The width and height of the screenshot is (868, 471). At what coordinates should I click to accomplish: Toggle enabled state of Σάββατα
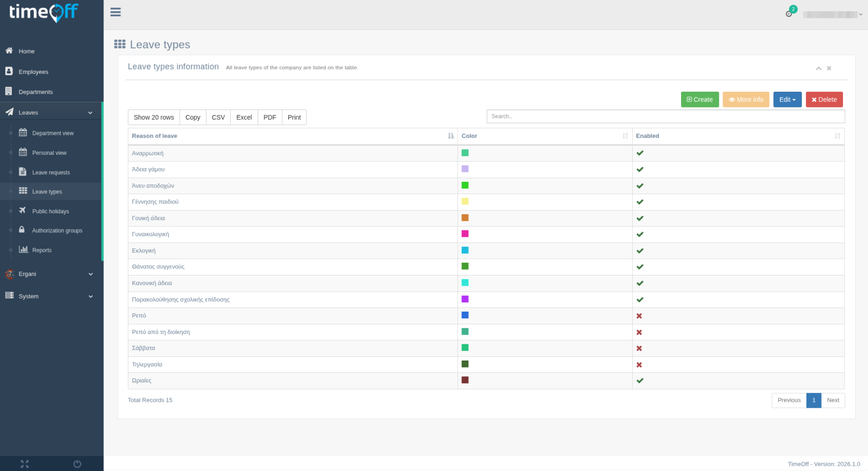point(639,348)
